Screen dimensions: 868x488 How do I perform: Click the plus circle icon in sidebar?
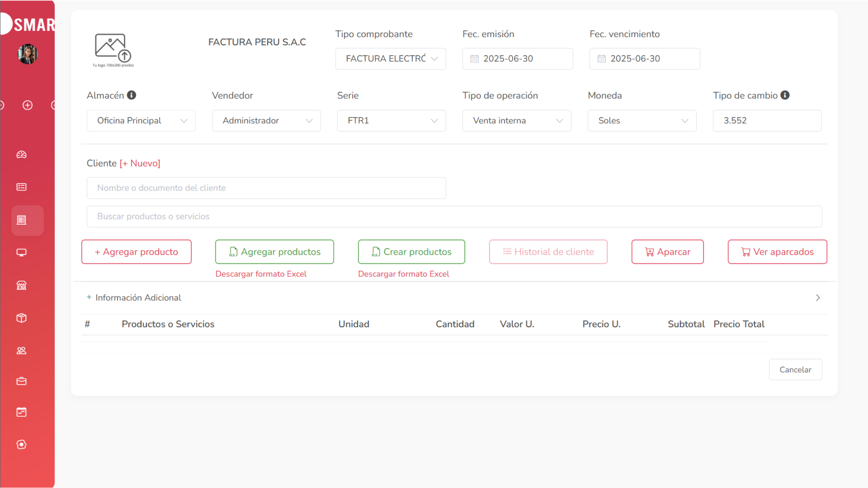coord(27,105)
